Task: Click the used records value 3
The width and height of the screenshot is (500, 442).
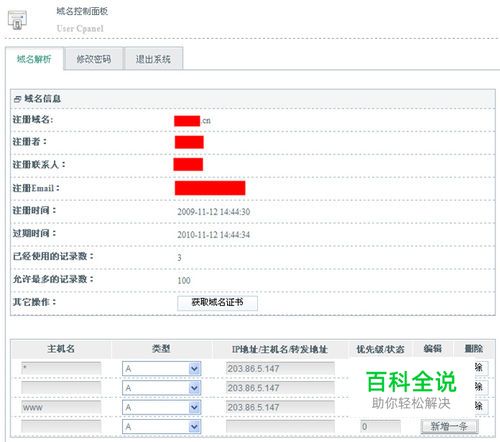Action: 179,258
